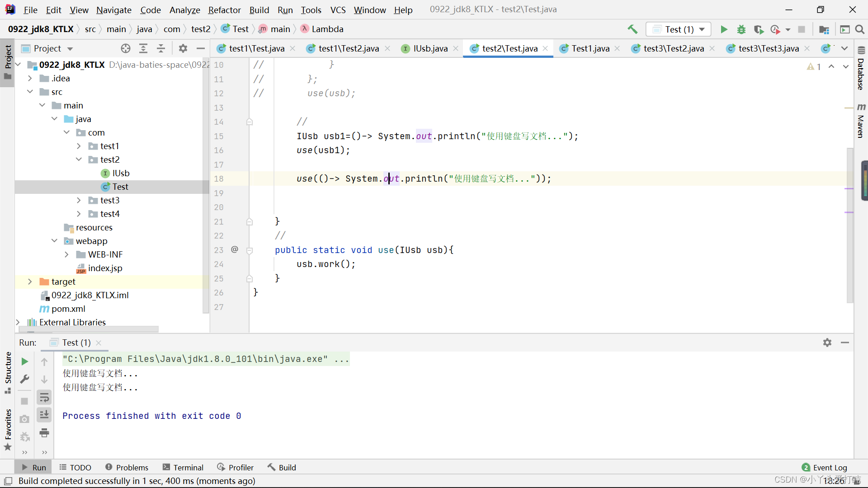Click editor vertical scrollbar
Screen dimensions: 868x488
pos(850,225)
